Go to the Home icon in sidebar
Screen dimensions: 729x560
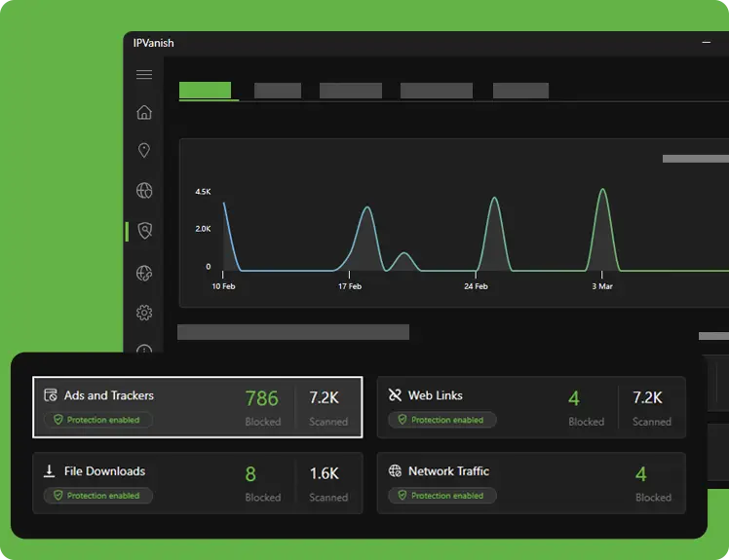pyautogui.click(x=144, y=112)
